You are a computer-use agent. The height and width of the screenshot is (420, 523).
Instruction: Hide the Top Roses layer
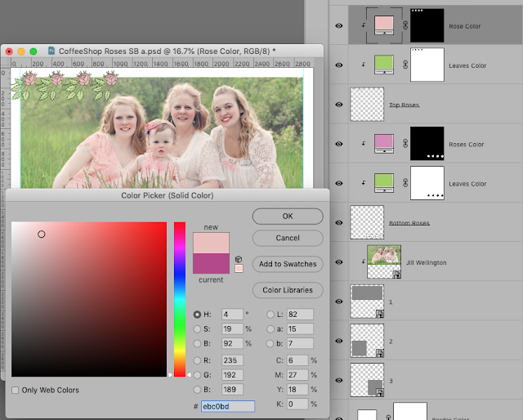pos(339,105)
